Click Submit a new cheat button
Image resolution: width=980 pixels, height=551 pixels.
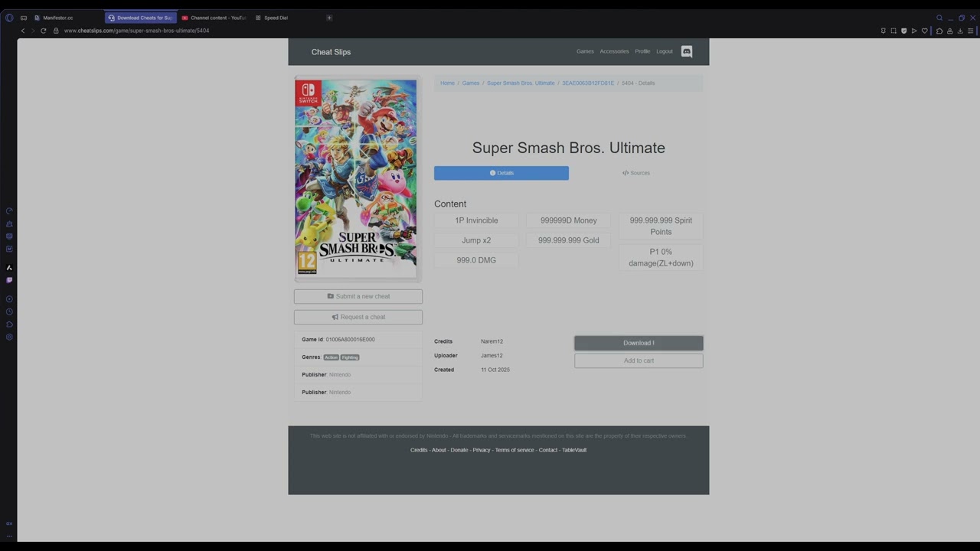[x=358, y=296]
